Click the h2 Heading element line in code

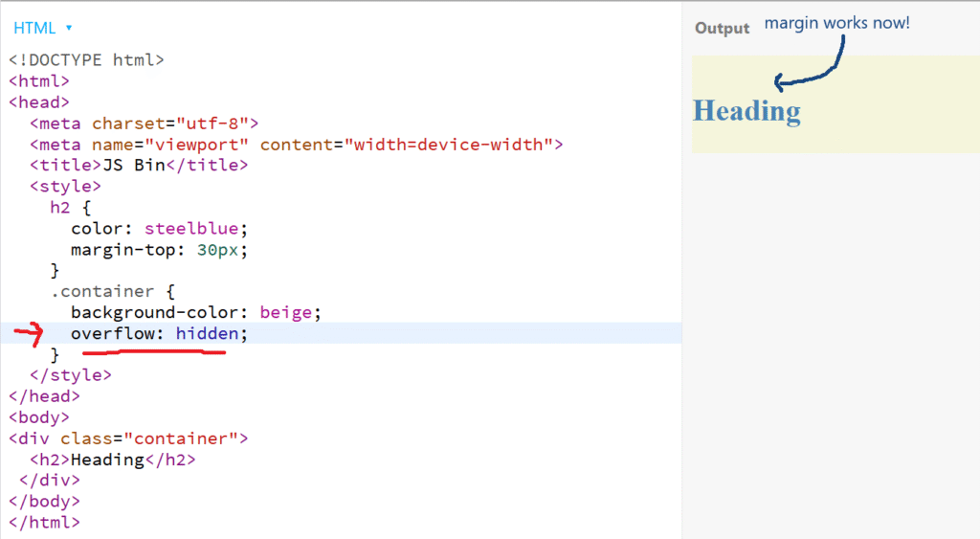point(113,460)
